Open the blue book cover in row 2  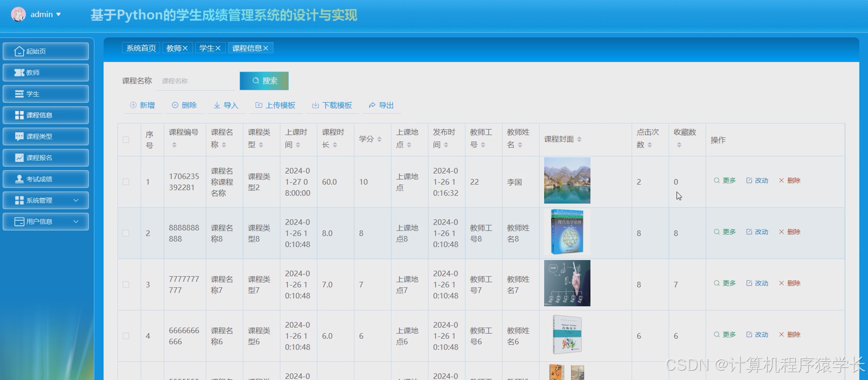pos(567,232)
